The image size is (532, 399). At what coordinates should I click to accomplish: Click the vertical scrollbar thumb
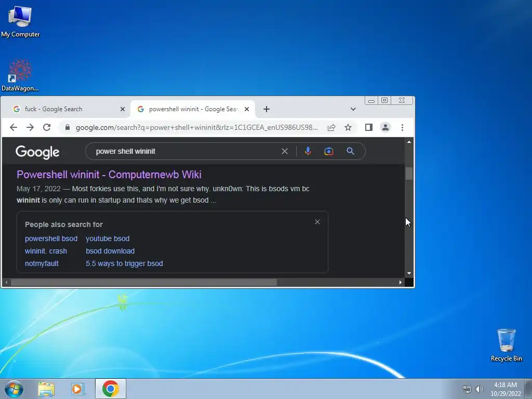tap(409, 174)
